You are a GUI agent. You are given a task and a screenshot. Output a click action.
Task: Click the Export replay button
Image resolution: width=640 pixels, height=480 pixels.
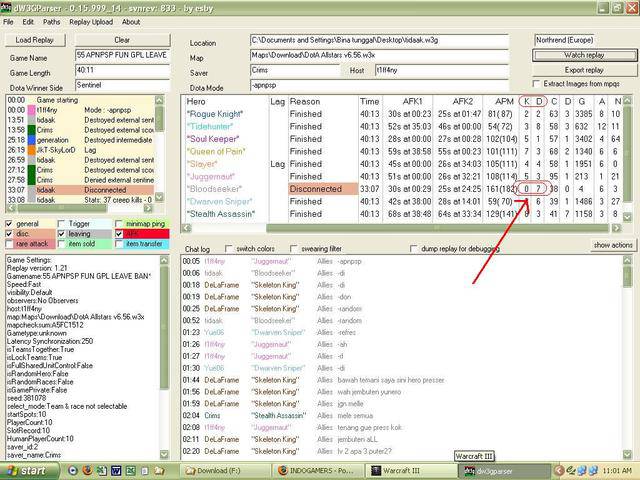pos(584,70)
